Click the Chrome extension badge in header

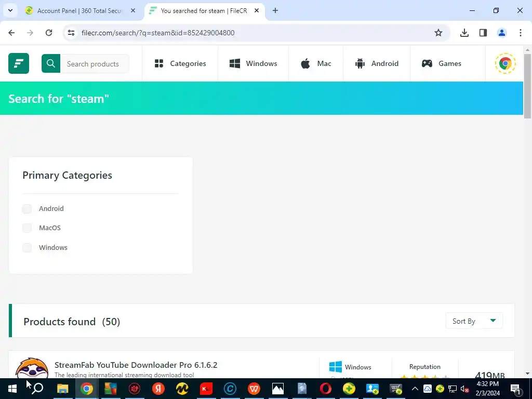[x=505, y=63]
